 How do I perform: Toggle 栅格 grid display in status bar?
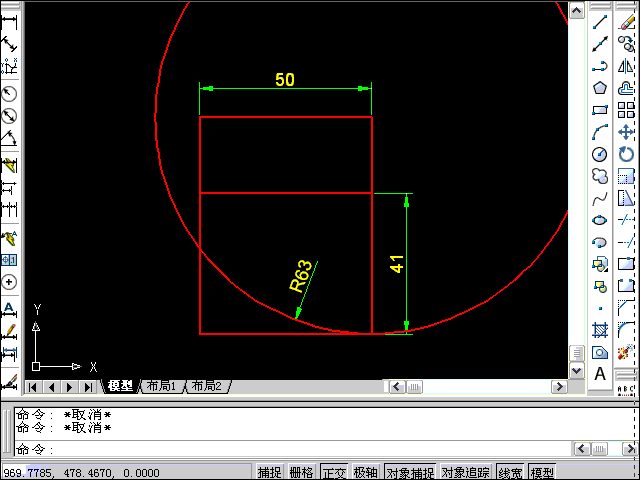point(301,472)
